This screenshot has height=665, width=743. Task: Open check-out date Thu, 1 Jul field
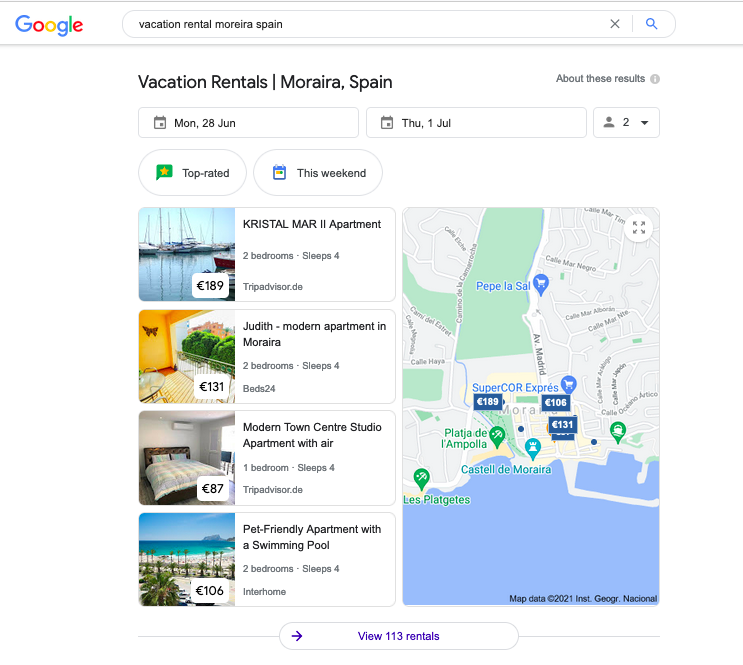coord(476,123)
